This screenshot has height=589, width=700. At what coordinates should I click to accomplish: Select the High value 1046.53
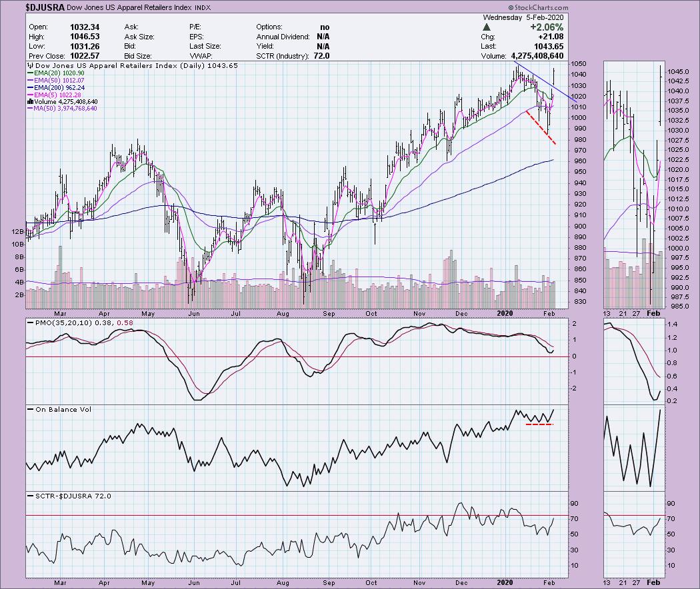pyautogui.click(x=85, y=37)
